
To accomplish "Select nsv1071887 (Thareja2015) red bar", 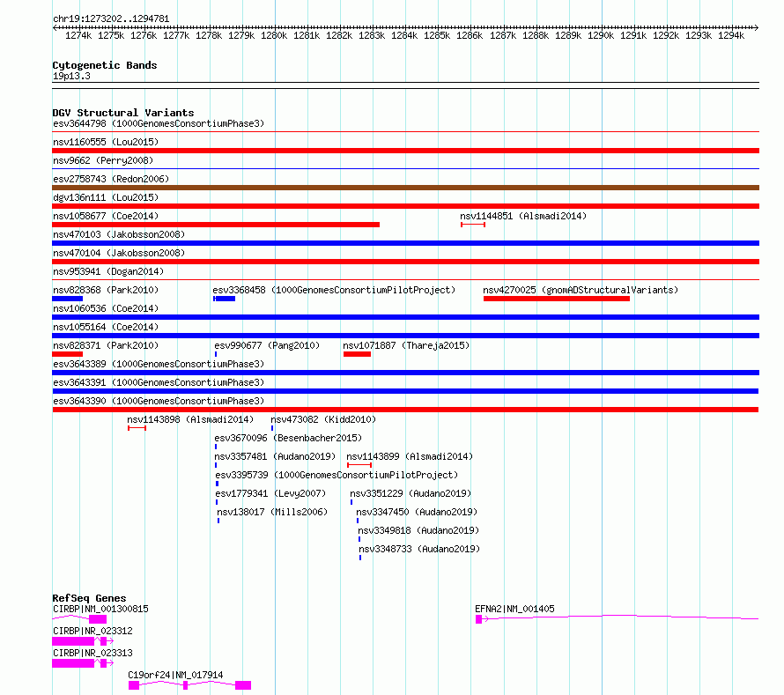I will click(357, 354).
